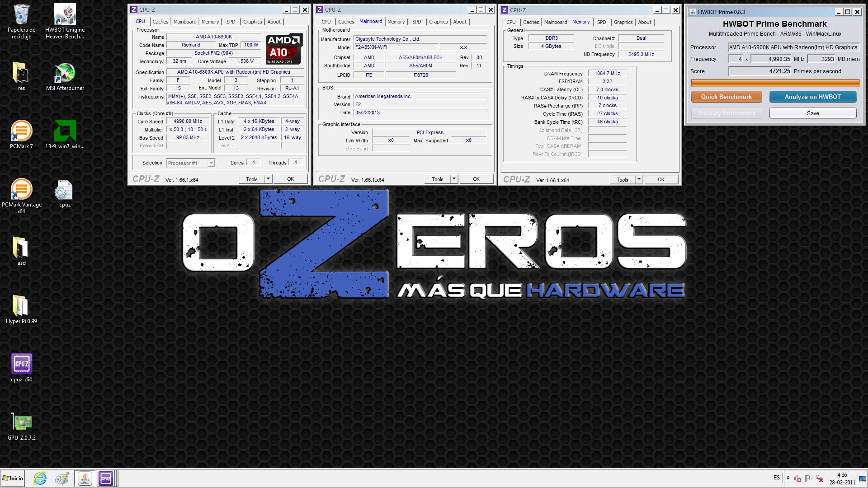868x488 pixels.
Task: Click the BIOS date 05/22/2013 field
Action: (x=420, y=113)
